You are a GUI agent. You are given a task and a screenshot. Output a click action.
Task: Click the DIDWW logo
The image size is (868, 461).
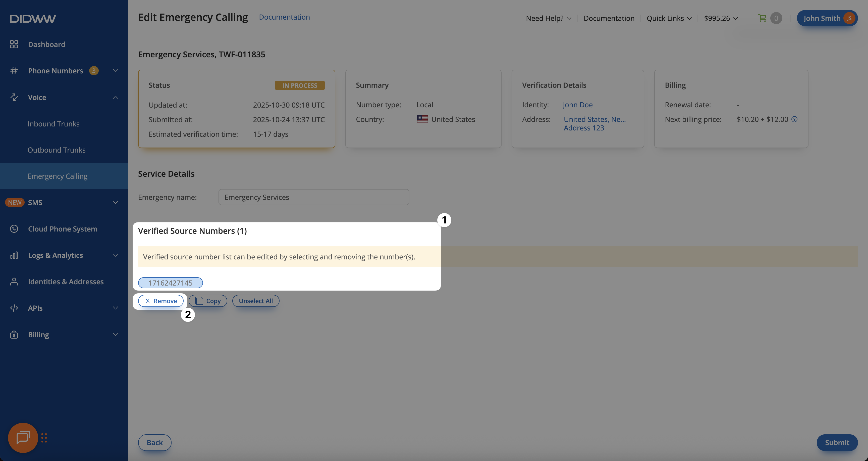pyautogui.click(x=33, y=19)
